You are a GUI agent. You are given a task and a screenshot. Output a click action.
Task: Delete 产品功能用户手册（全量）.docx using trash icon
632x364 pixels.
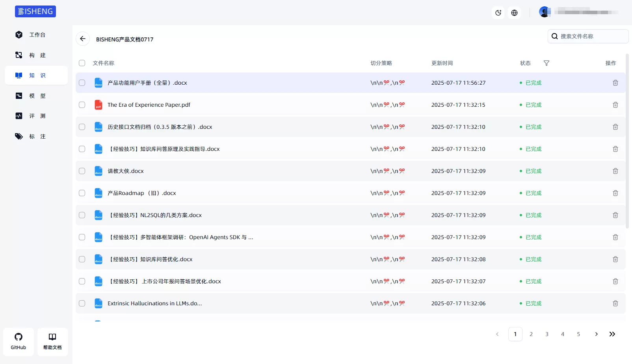pos(615,83)
